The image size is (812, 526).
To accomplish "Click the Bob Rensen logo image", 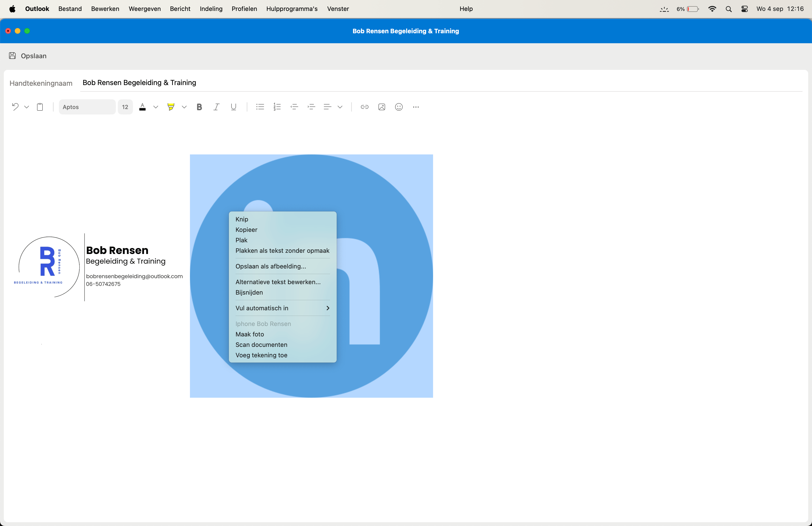I will (47, 267).
